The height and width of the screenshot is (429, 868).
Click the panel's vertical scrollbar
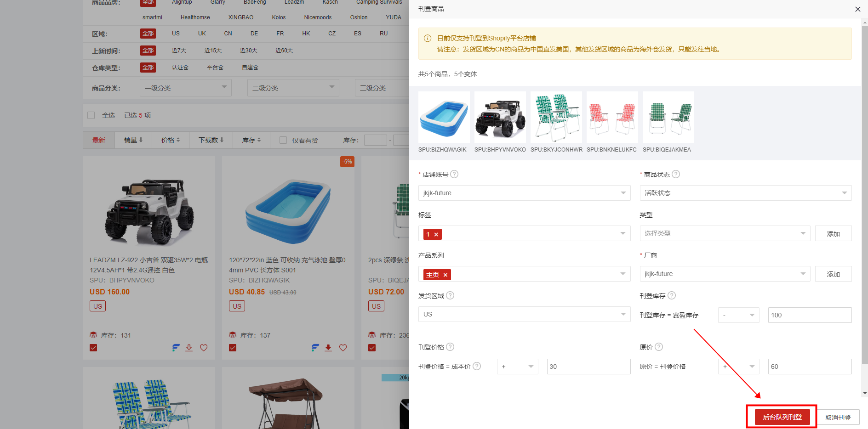(x=865, y=184)
